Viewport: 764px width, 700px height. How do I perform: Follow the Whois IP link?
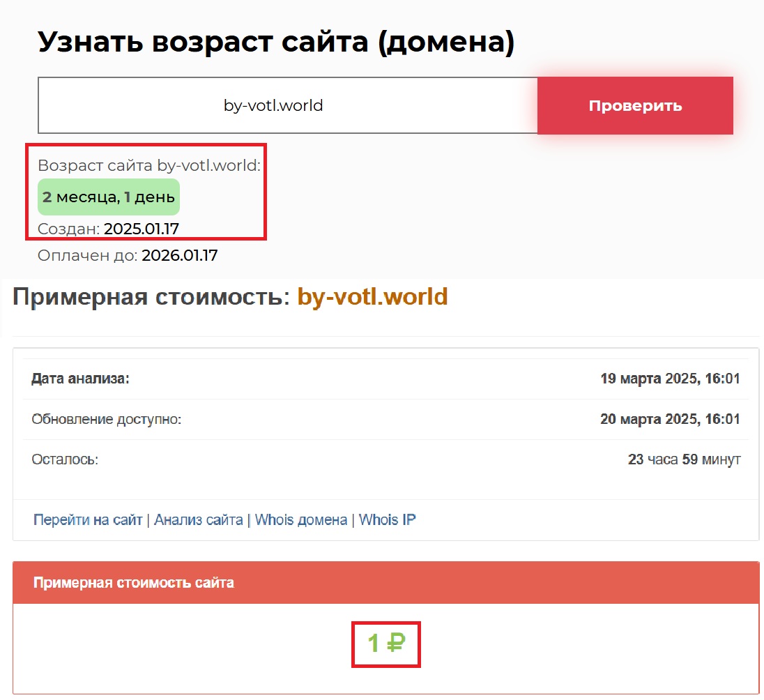coord(387,519)
